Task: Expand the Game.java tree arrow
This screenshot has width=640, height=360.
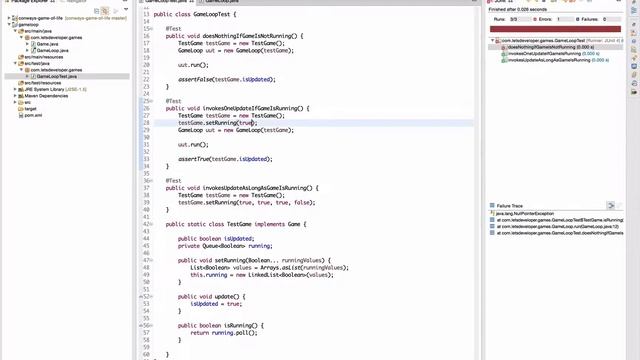Action: [28, 44]
